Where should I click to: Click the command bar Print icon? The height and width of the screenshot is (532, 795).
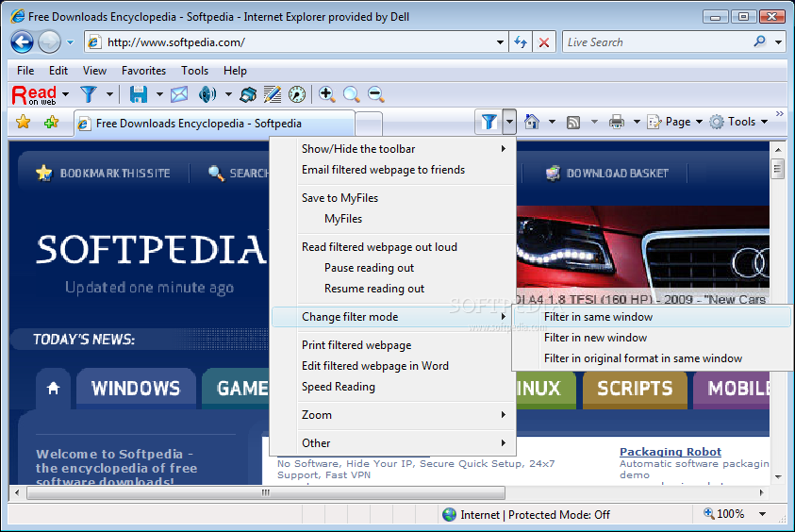tap(617, 122)
